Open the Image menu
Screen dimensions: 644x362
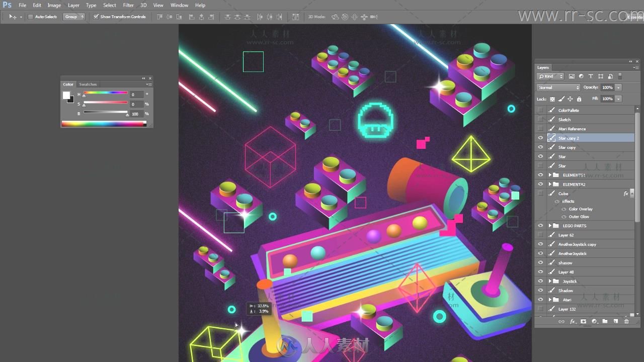pyautogui.click(x=54, y=5)
